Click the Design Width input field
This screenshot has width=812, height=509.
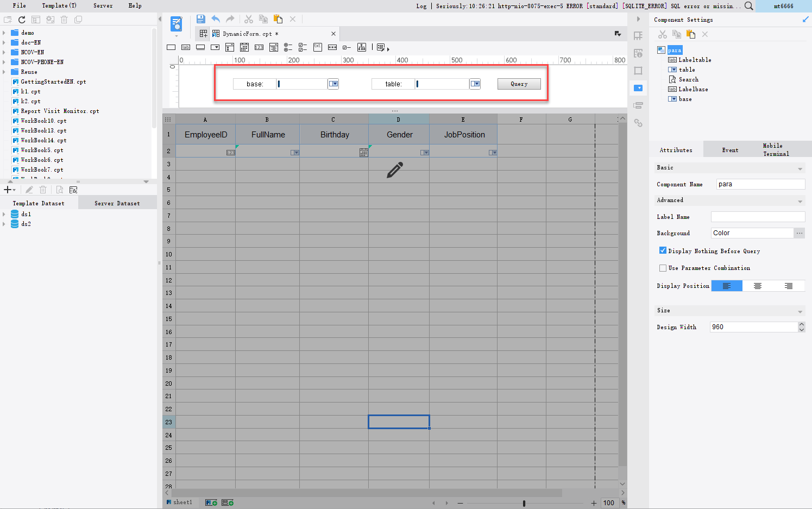(752, 326)
